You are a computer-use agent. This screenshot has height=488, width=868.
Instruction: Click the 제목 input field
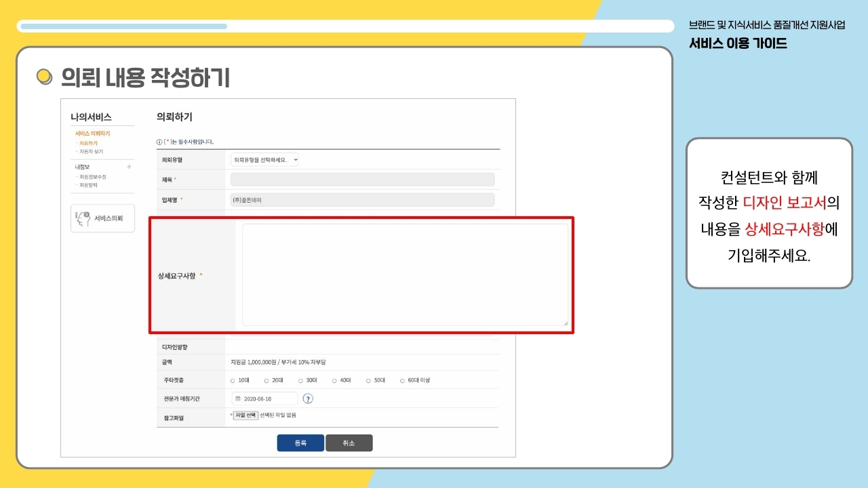[362, 180]
